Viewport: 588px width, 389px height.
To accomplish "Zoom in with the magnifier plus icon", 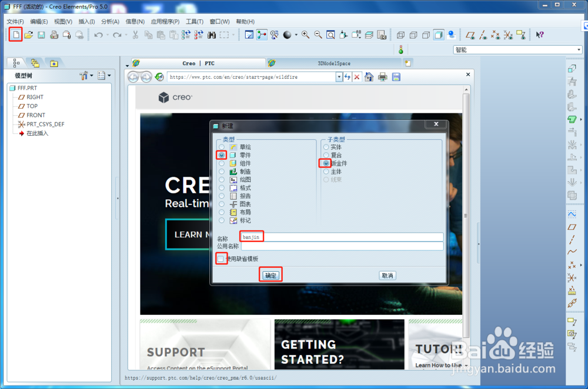I will 306,35.
